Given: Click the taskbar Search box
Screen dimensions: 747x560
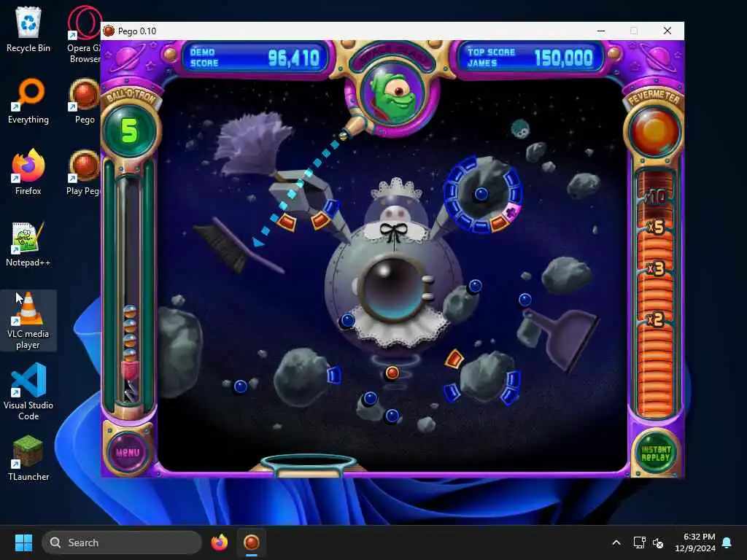Looking at the screenshot, I should (122, 542).
